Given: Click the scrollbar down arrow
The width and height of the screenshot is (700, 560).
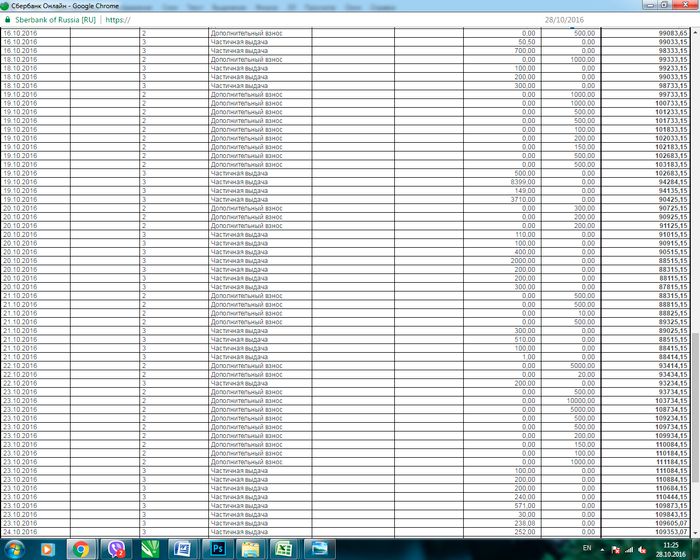Looking at the screenshot, I should click(x=696, y=533).
